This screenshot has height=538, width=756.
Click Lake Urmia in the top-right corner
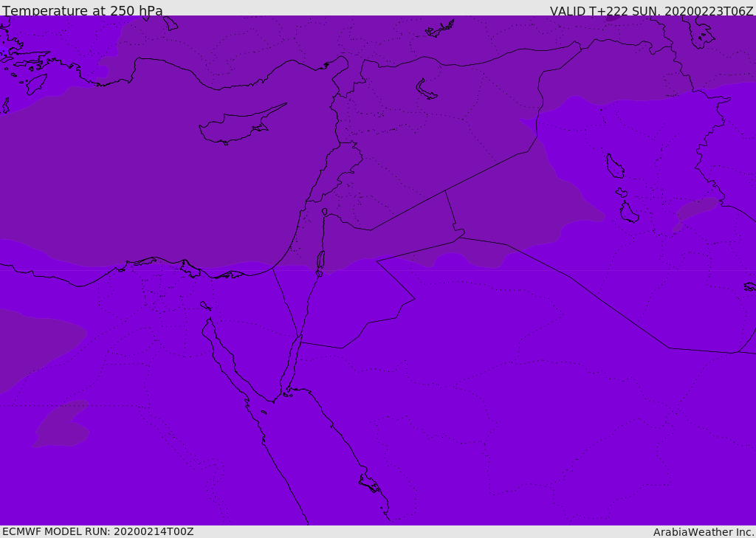[x=700, y=31]
